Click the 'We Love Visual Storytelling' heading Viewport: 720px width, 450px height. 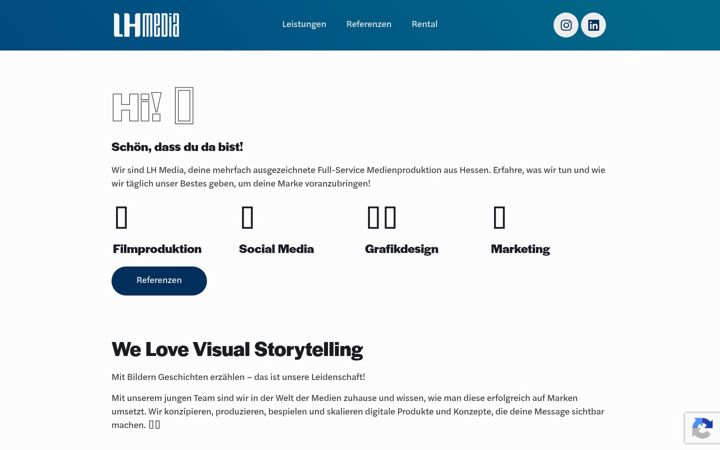237,349
